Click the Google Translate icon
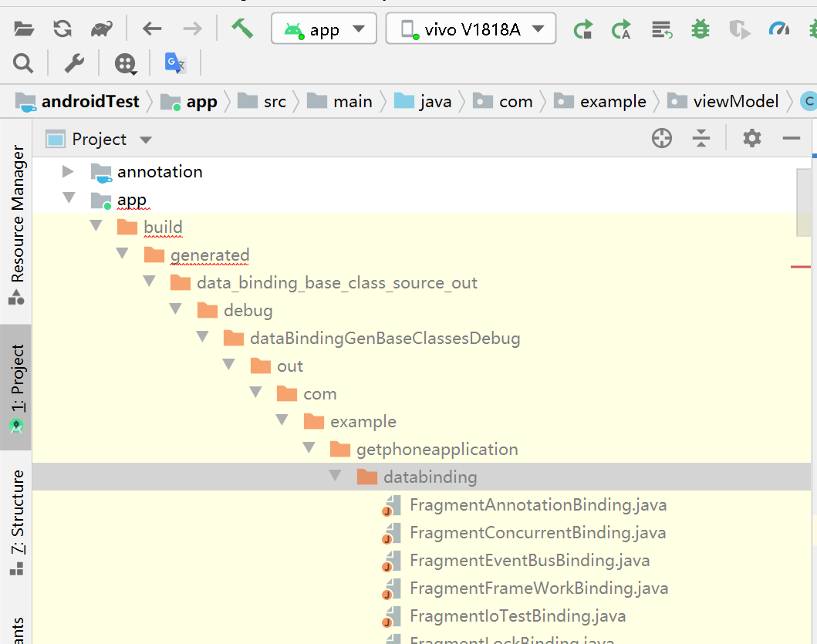817x644 pixels. point(175,63)
